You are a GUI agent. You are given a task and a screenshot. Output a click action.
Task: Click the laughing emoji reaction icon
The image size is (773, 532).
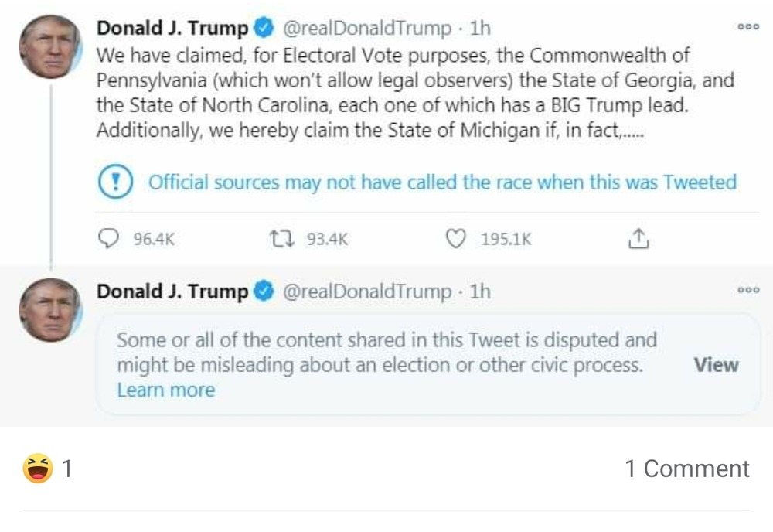coord(38,469)
